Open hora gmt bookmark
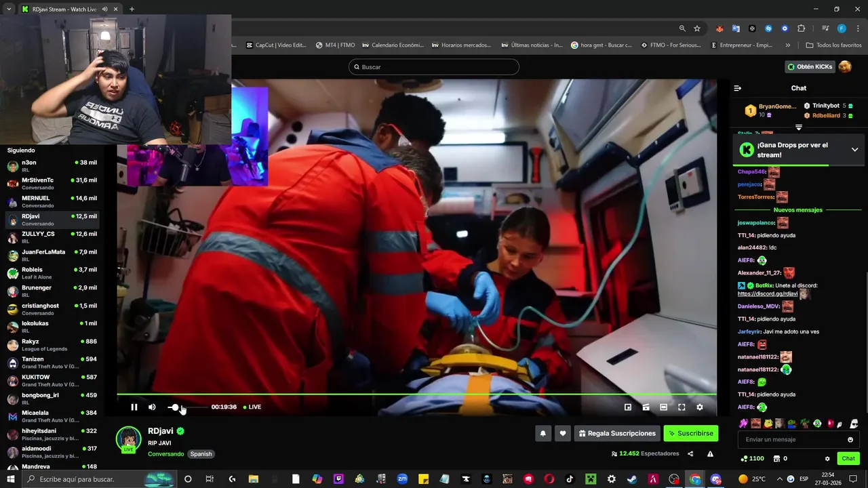The height and width of the screenshot is (488, 868). pos(601,45)
